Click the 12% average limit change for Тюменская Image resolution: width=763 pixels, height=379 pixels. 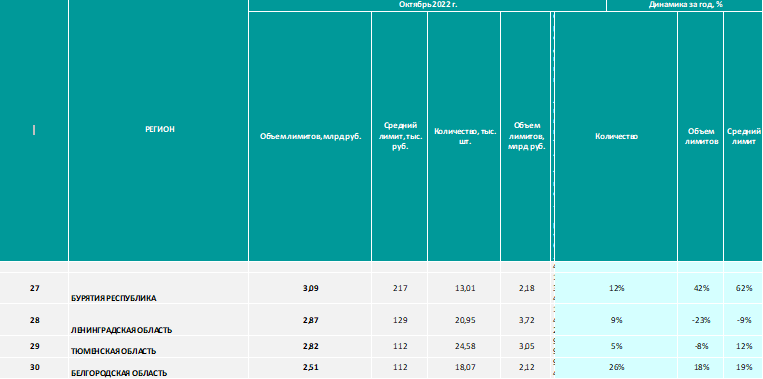(x=744, y=346)
